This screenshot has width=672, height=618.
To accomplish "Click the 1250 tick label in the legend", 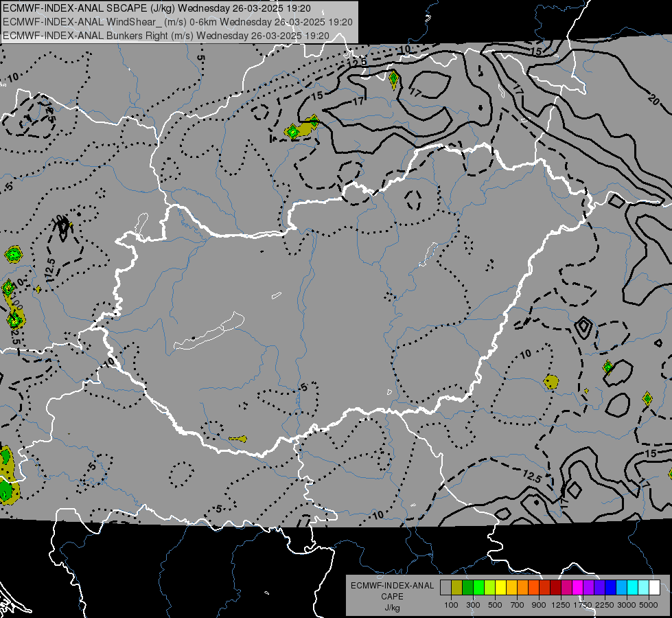I will [561, 605].
